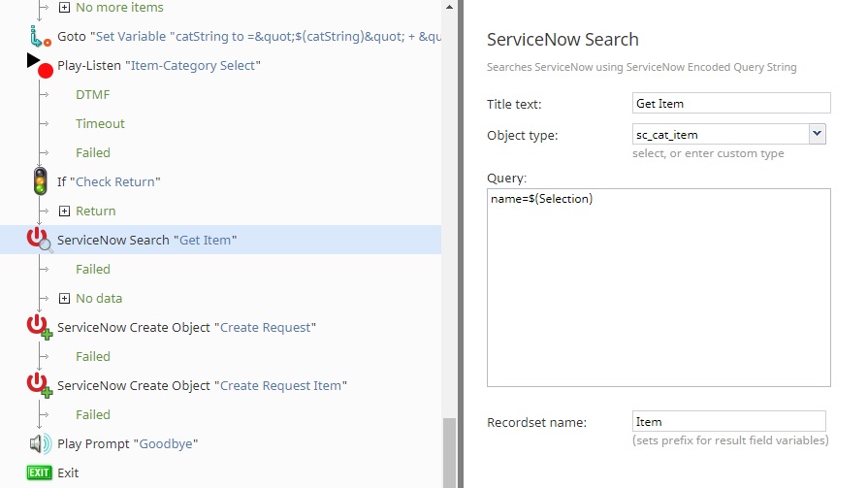
Task: Select the No more items label
Action: coord(119,7)
